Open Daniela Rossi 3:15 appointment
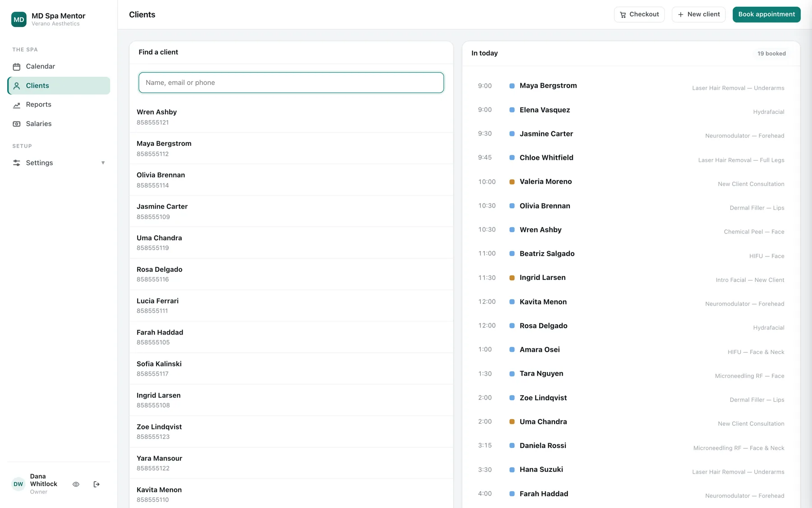 point(631,446)
